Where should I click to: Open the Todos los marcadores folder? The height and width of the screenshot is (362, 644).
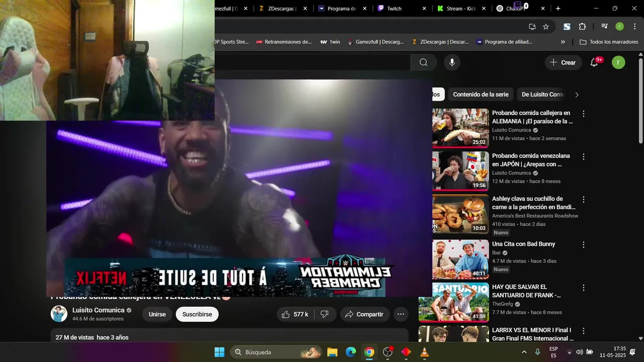[x=608, y=42]
